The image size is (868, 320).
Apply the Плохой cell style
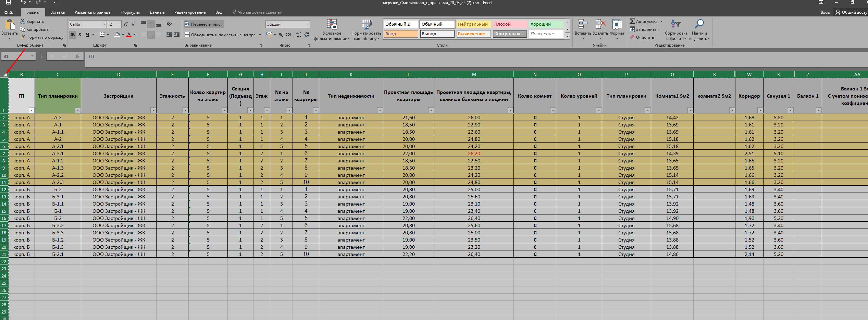pyautogui.click(x=509, y=24)
